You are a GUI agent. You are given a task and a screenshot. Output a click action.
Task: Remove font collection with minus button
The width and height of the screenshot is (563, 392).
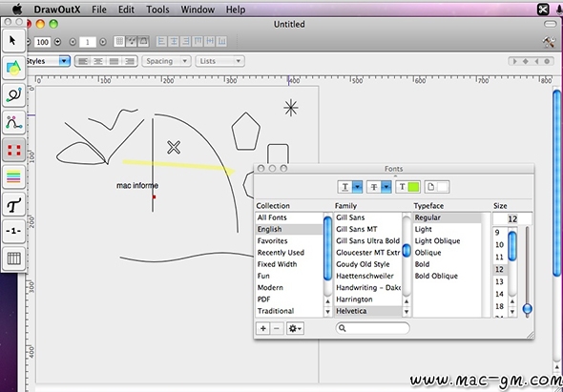(277, 328)
